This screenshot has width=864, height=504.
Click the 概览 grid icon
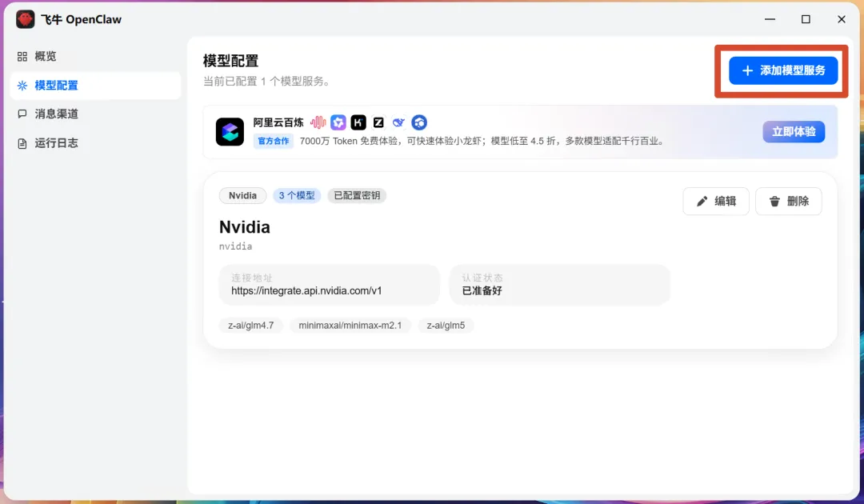(x=22, y=57)
